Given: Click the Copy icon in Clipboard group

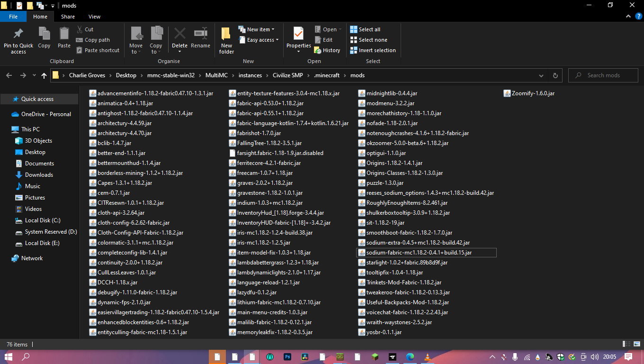Looking at the screenshot, I should 44,34.
